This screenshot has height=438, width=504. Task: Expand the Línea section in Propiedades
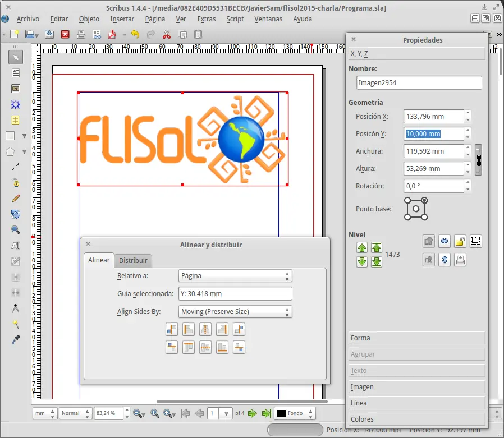(x=416, y=403)
